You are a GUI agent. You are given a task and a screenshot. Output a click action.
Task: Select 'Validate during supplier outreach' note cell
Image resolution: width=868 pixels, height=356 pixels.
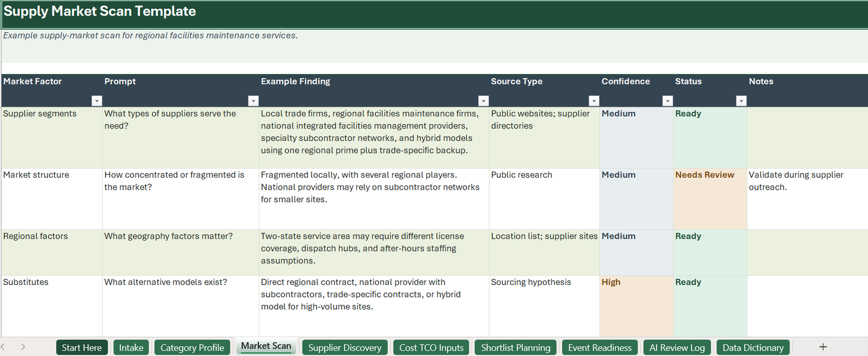pos(807,199)
